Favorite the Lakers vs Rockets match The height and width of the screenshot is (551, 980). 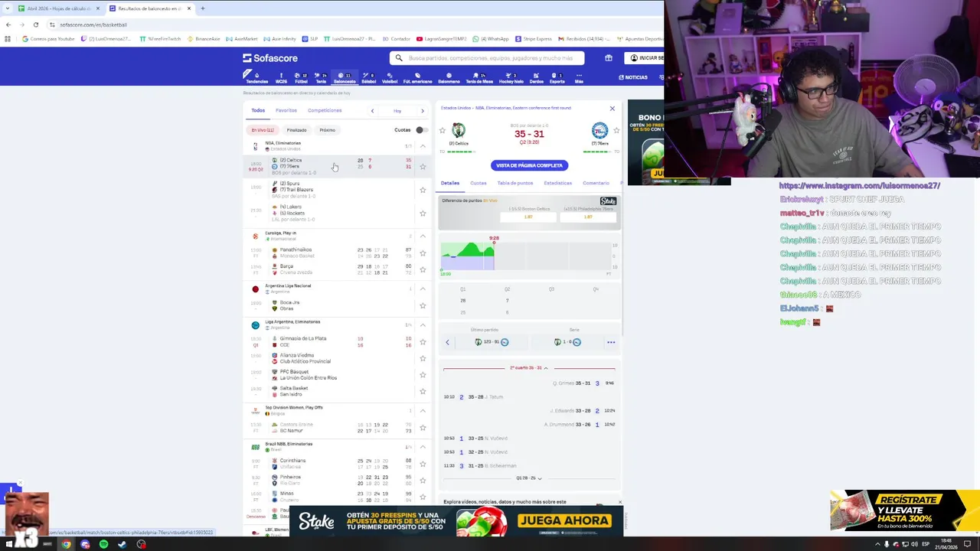pyautogui.click(x=423, y=213)
